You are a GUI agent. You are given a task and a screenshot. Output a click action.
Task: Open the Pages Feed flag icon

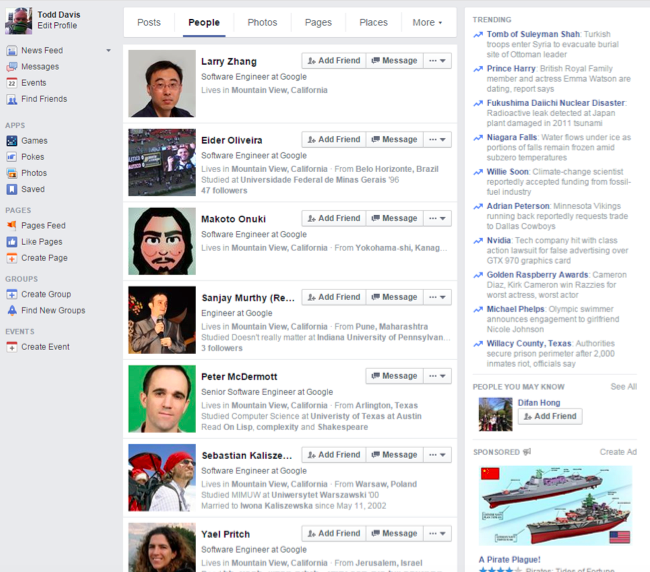pos(12,225)
